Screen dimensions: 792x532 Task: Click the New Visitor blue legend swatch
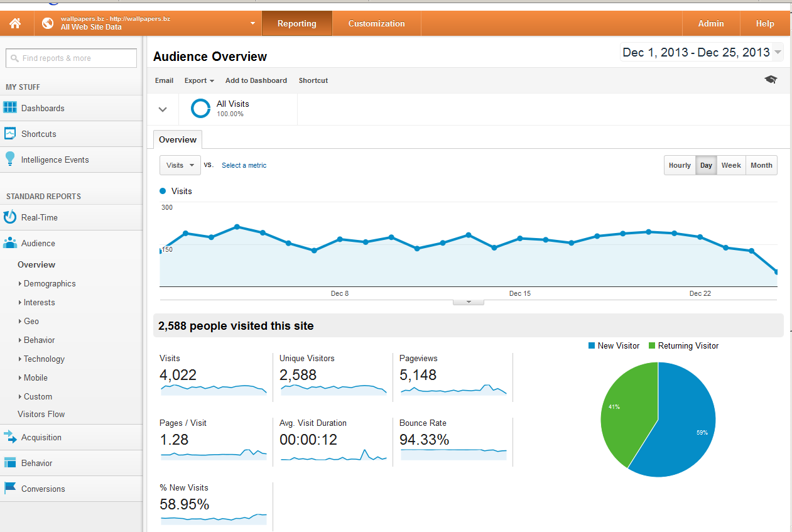coord(592,345)
